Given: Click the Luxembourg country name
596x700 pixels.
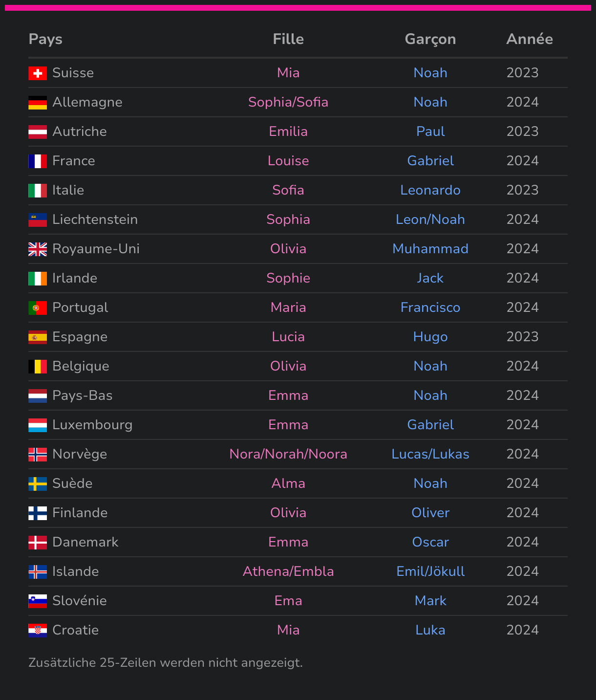Looking at the screenshot, I should tap(92, 425).
